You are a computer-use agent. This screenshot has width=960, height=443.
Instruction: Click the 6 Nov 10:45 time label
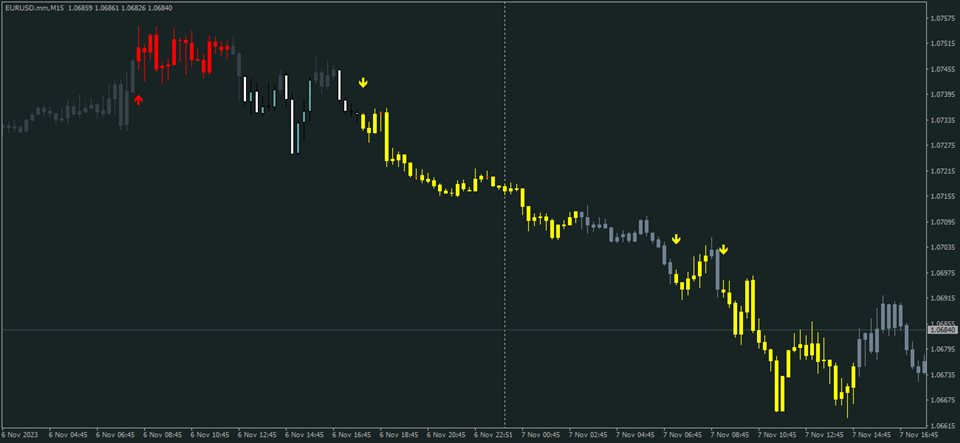point(209,435)
